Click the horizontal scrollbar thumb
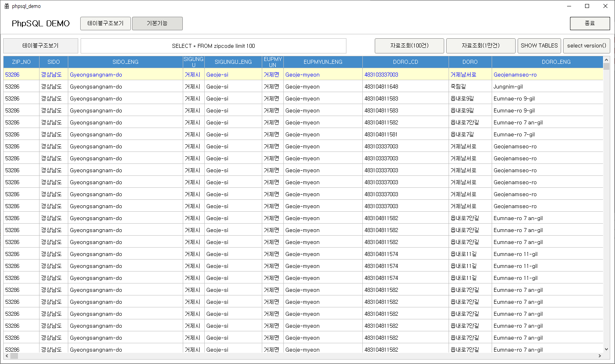The width and height of the screenshot is (615, 364). pyautogui.click(x=14, y=356)
